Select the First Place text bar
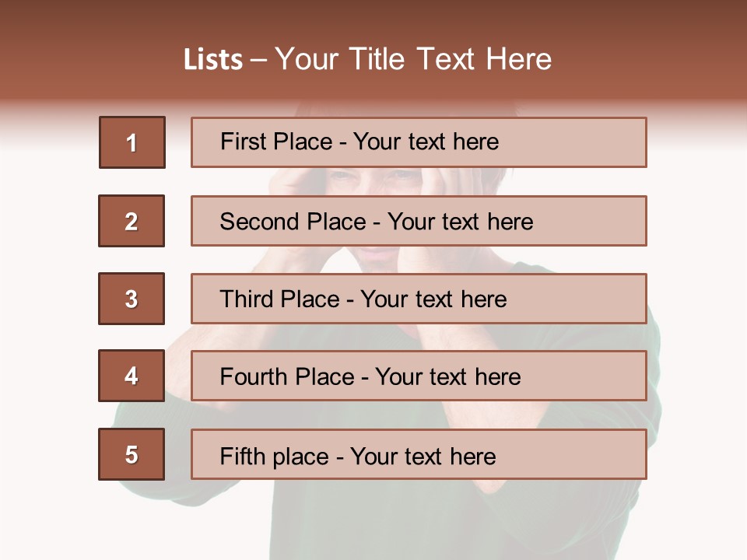The width and height of the screenshot is (747, 560). [x=419, y=142]
